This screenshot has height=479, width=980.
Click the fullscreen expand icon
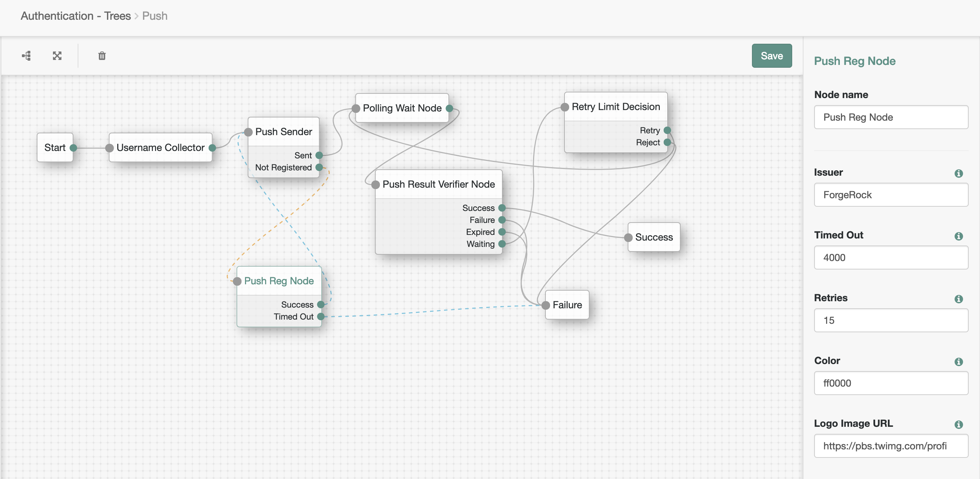coord(57,56)
